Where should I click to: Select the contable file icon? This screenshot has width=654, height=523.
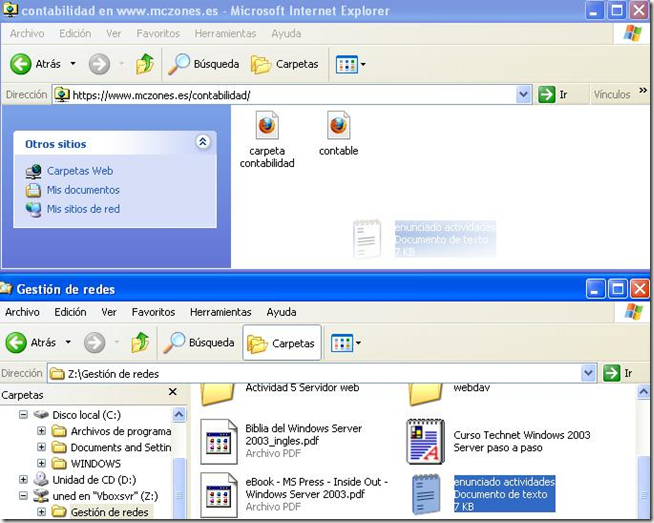(x=338, y=126)
